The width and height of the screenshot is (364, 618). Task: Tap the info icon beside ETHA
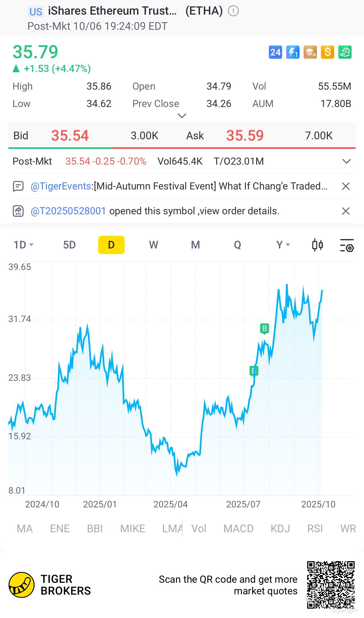[x=233, y=11]
